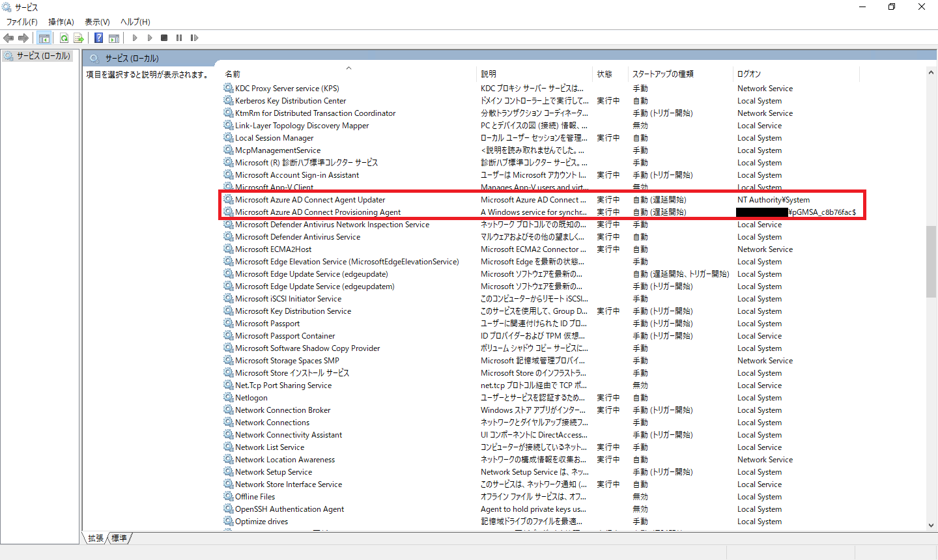Open the ファイル(F) menu
This screenshot has width=938, height=560.
tap(22, 21)
